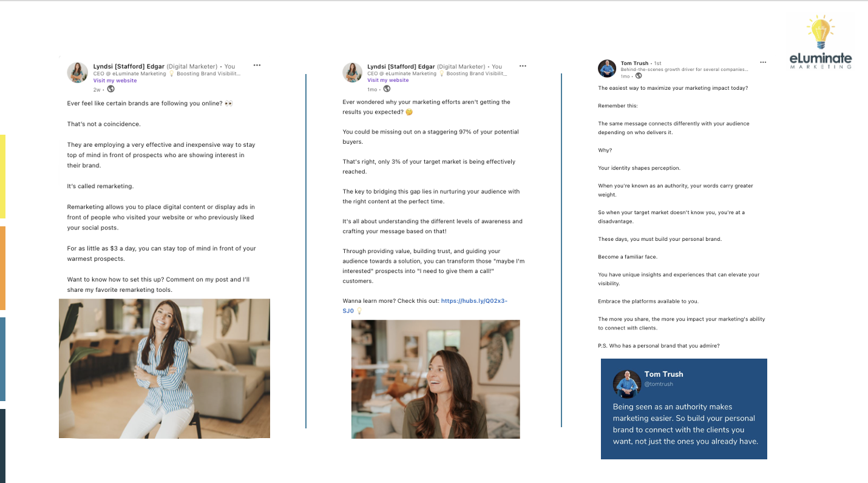Viewport: 868px width, 483px height.
Task: Open the three-dot menu on the second post
Action: (x=523, y=66)
